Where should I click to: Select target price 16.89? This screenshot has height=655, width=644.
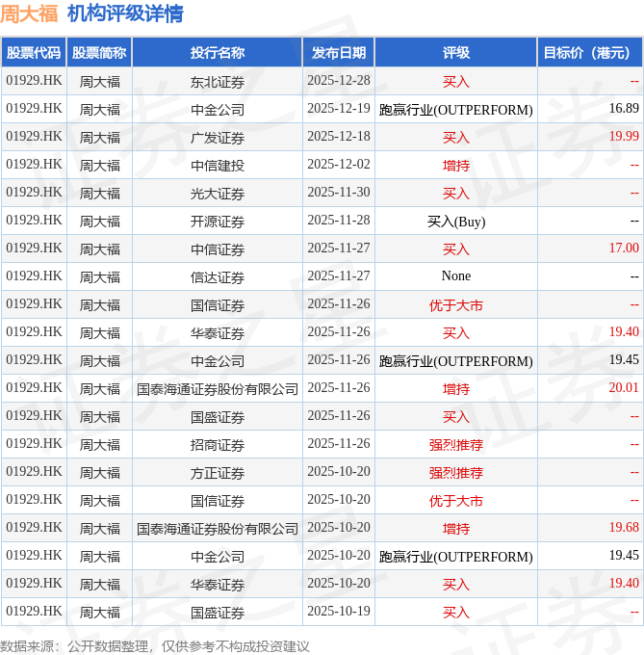click(624, 108)
